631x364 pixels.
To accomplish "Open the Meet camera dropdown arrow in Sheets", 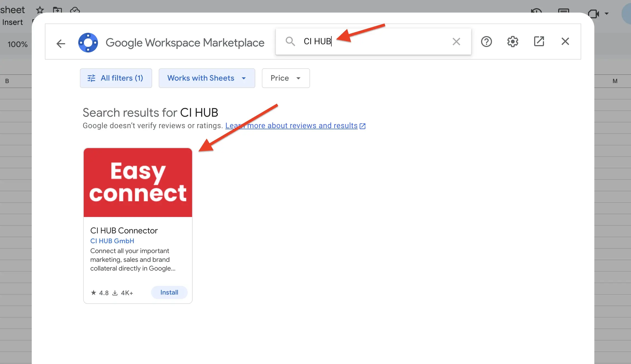I will [607, 13].
